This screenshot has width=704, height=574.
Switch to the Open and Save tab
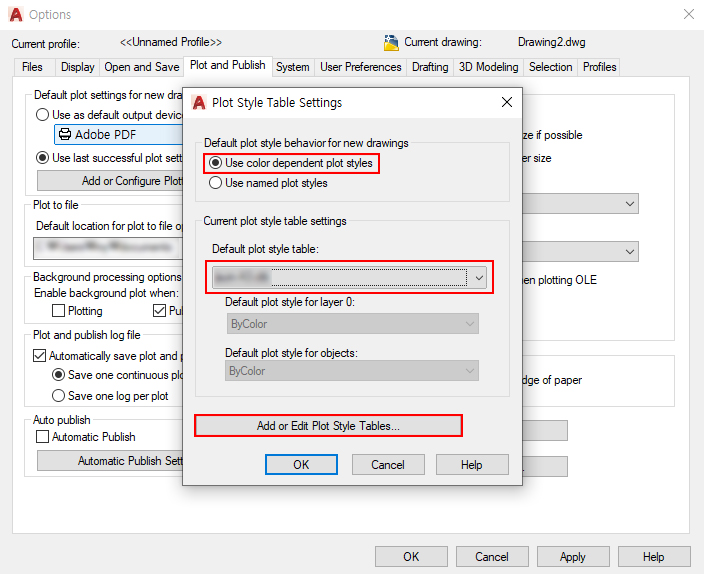142,67
